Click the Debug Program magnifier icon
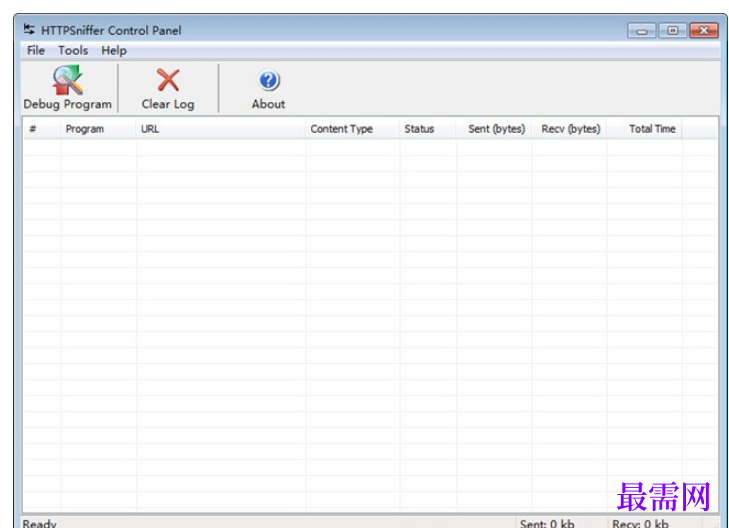This screenshot has width=729, height=528. [68, 80]
